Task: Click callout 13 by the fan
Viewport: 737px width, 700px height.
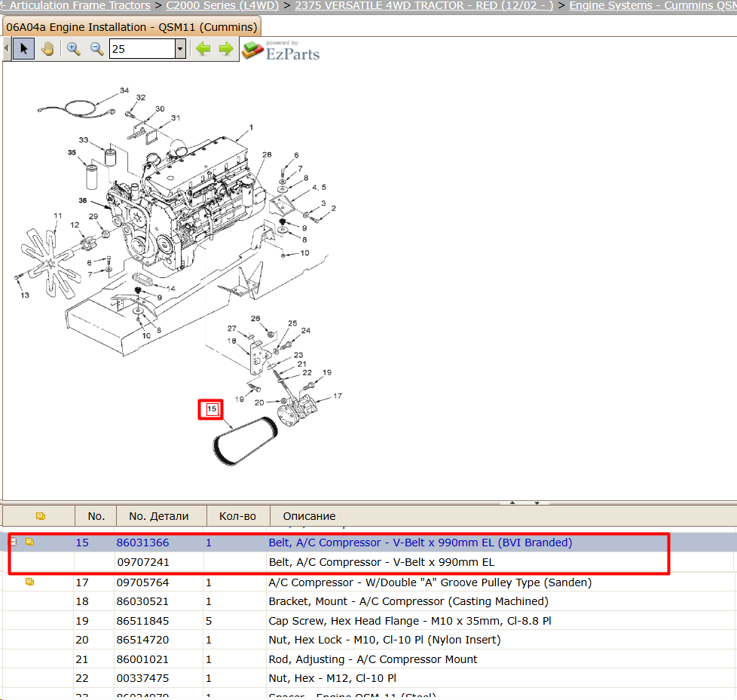Action: 25,295
